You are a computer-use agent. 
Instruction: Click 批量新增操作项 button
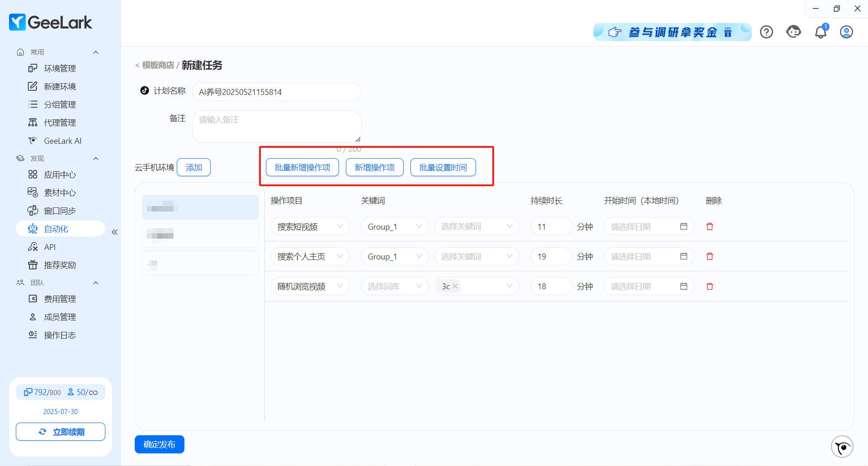tap(302, 167)
